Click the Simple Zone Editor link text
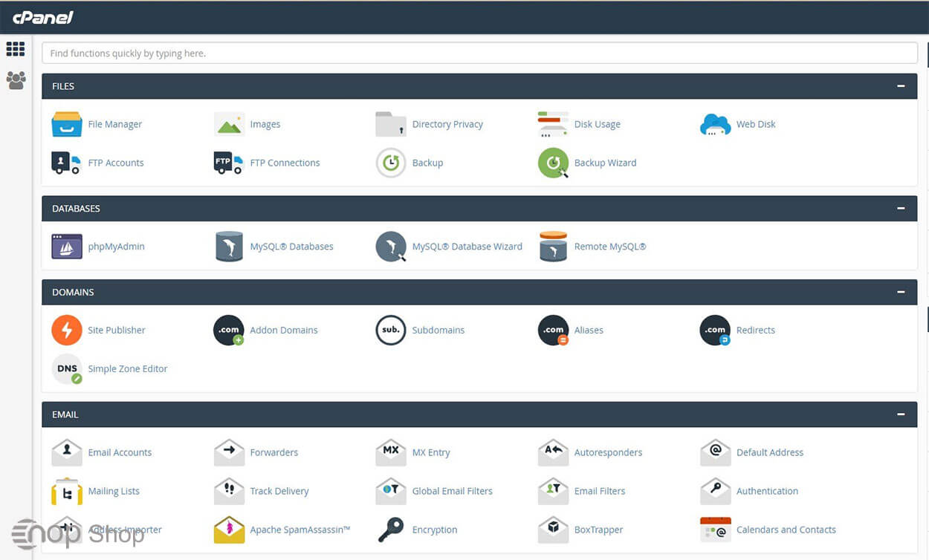 128,368
